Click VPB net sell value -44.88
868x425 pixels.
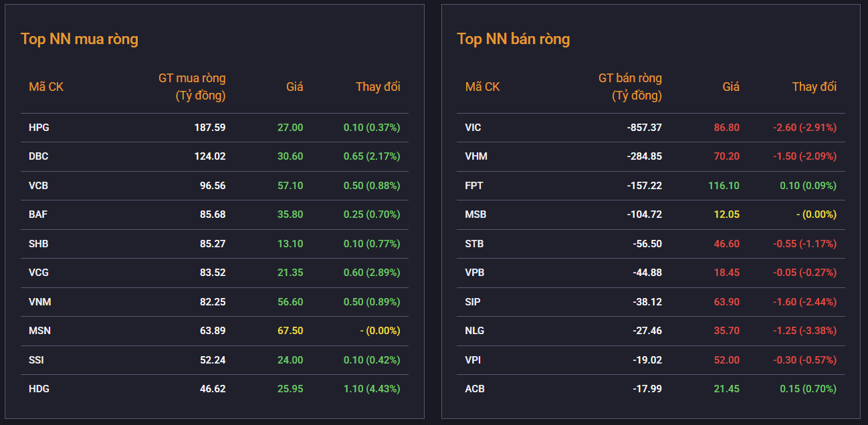coord(647,273)
